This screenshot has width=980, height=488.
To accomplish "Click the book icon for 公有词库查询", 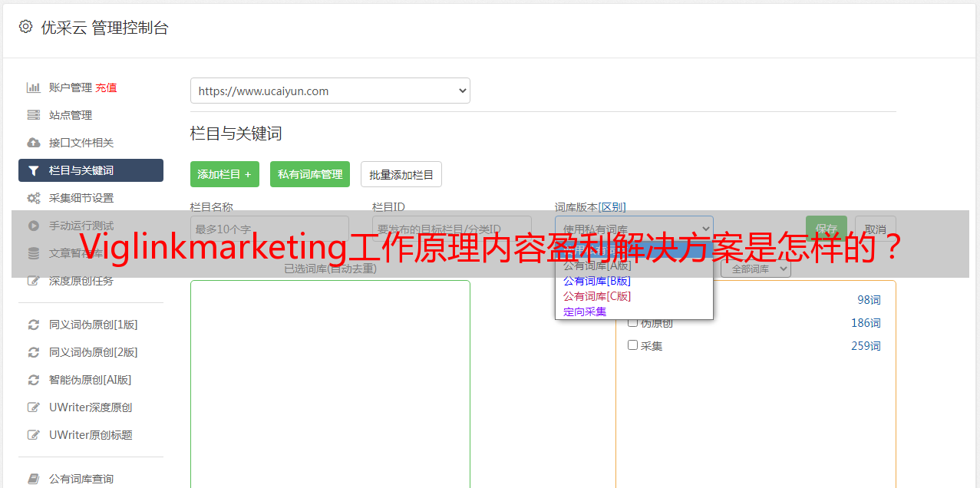I will (x=33, y=479).
